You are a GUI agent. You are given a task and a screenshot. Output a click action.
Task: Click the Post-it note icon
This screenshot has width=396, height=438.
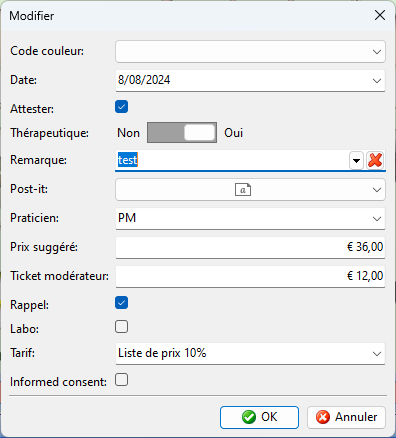pyautogui.click(x=243, y=190)
